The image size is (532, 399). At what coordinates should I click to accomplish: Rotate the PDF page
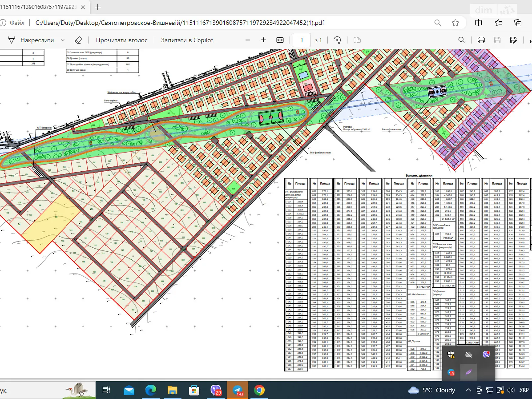[337, 40]
